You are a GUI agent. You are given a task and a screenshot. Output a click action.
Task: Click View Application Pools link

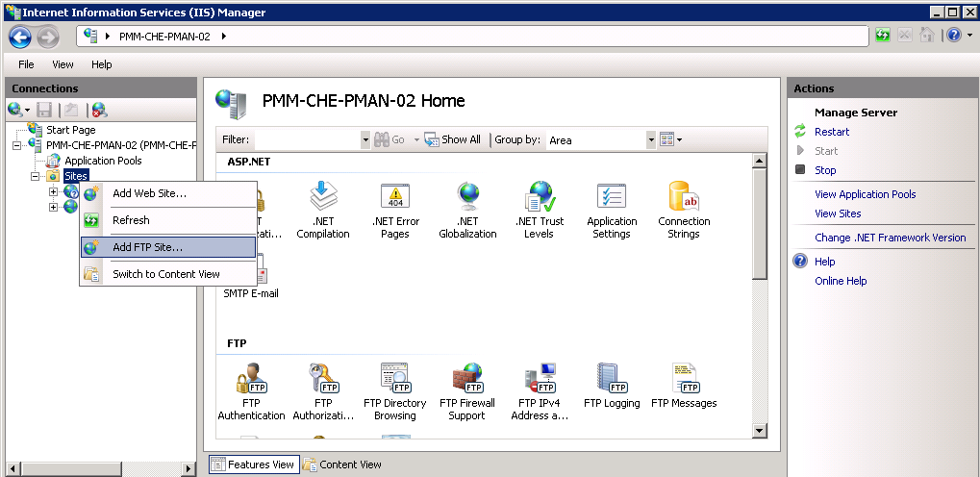click(x=865, y=194)
